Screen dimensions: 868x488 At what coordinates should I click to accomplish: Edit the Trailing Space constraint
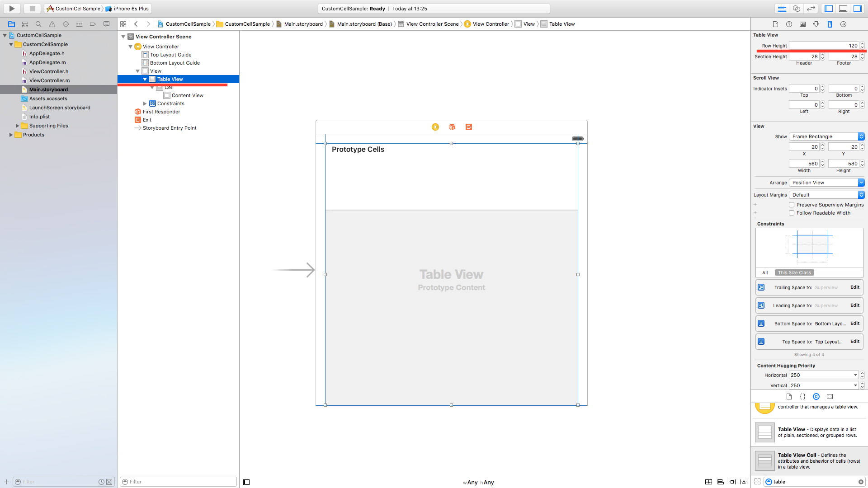pos(854,287)
